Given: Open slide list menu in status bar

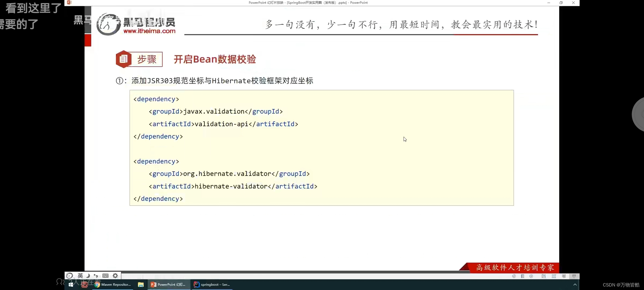Looking at the screenshot, I should pyautogui.click(x=522, y=276).
